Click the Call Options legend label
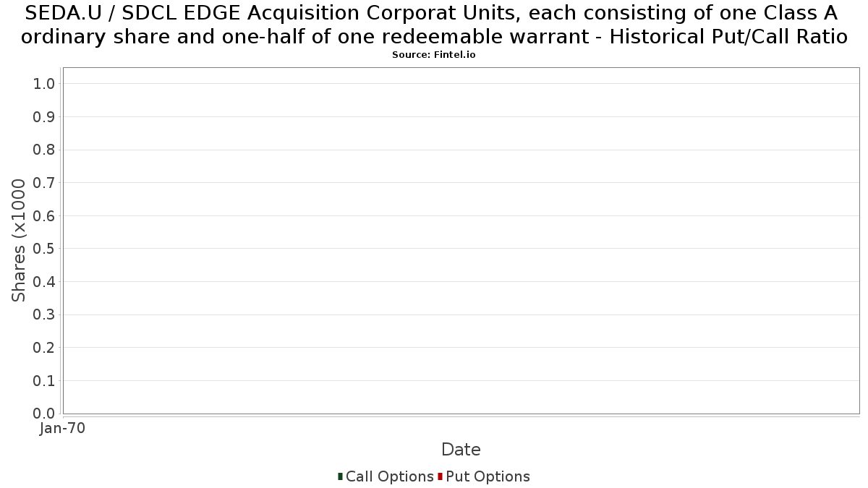 click(390, 476)
